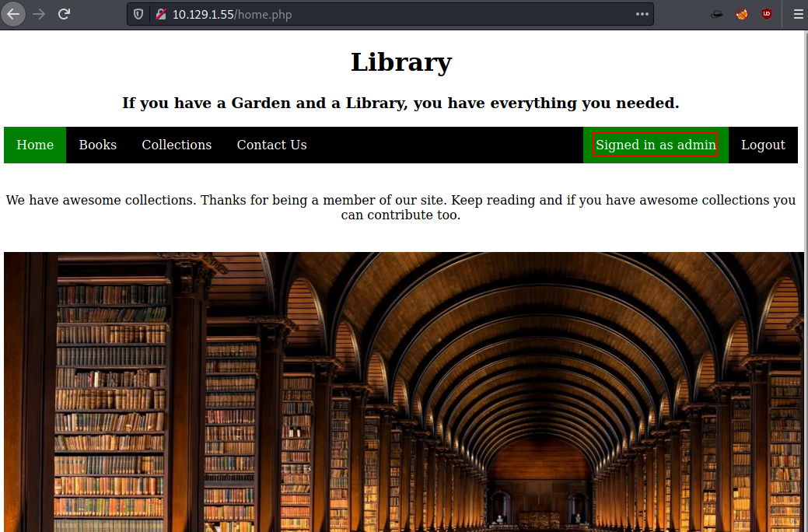Image resolution: width=808 pixels, height=532 pixels.
Task: Click the Signed in as admin link
Action: click(x=656, y=145)
